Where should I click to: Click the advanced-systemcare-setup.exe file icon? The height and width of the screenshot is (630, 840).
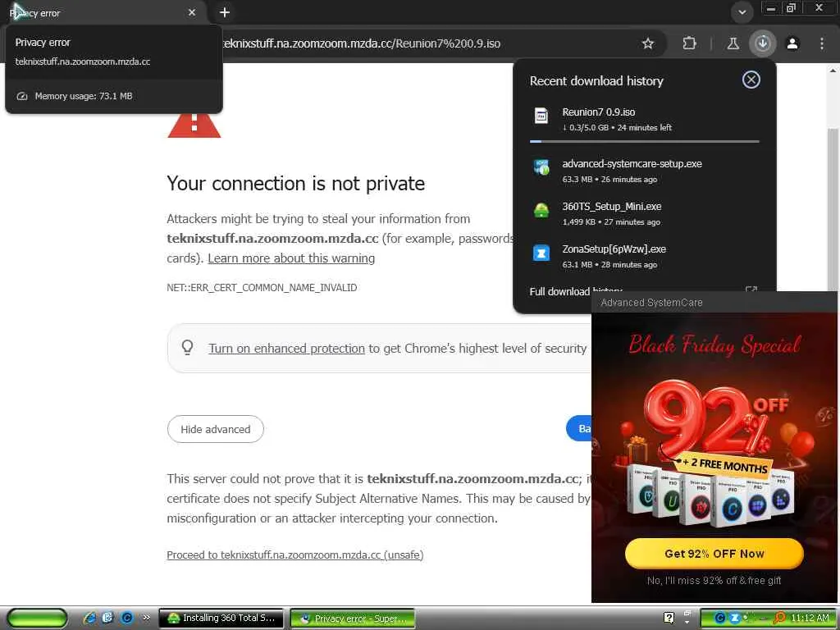(541, 167)
